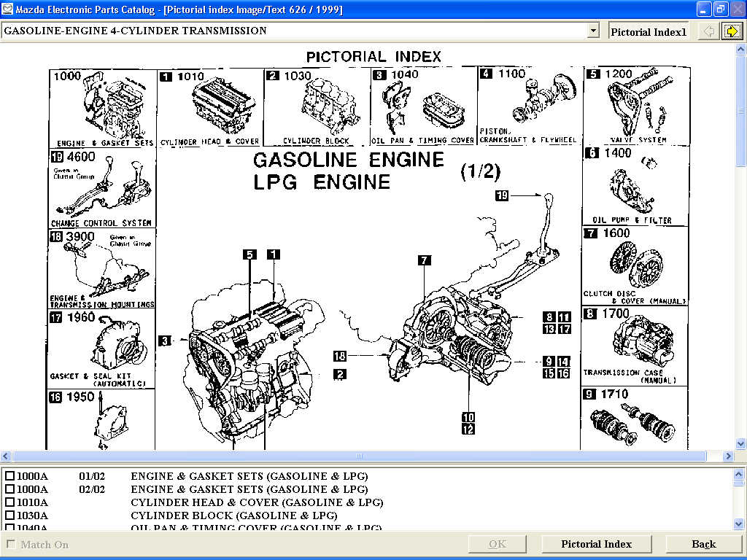This screenshot has height=560, width=747.
Task: Select callout 2 between engine and transmission
Action: 340,374
